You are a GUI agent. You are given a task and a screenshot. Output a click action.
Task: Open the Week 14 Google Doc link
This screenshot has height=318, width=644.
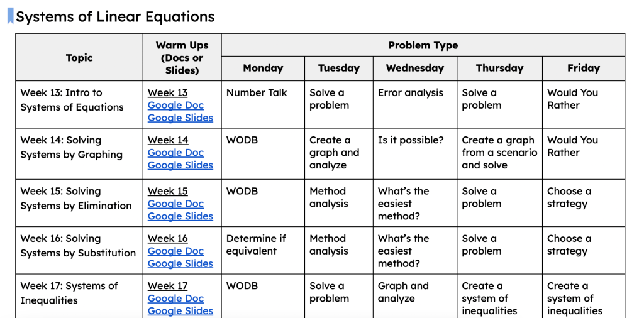pos(175,153)
